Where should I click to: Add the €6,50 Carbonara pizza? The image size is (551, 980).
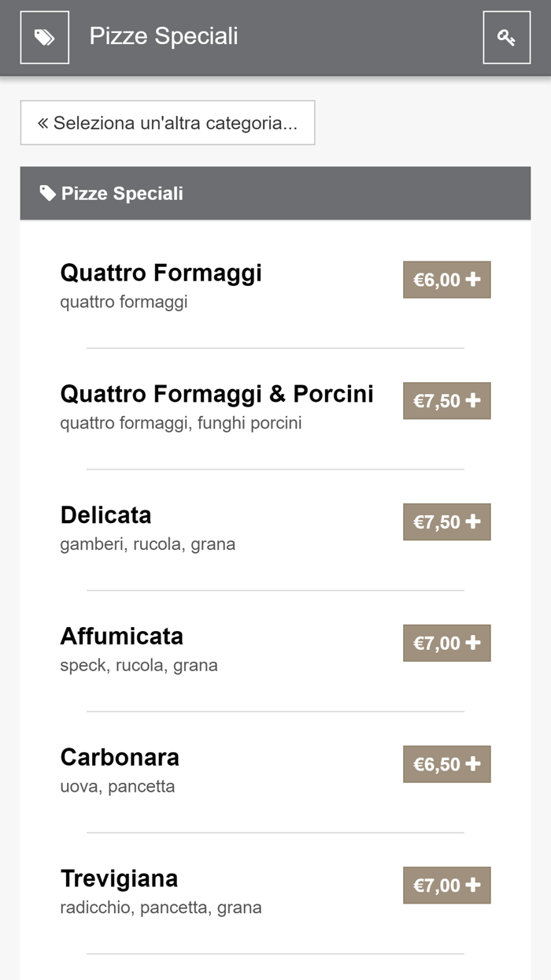(x=446, y=763)
